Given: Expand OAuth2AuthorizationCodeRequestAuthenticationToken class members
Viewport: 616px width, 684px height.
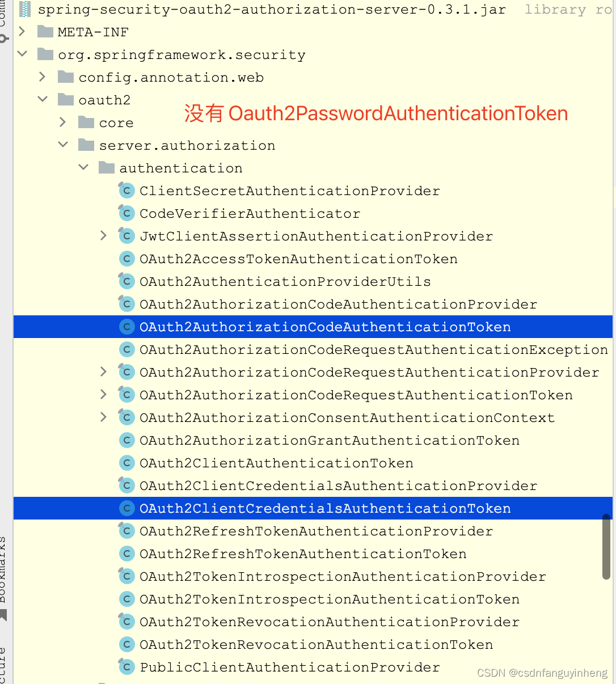Looking at the screenshot, I should [103, 394].
